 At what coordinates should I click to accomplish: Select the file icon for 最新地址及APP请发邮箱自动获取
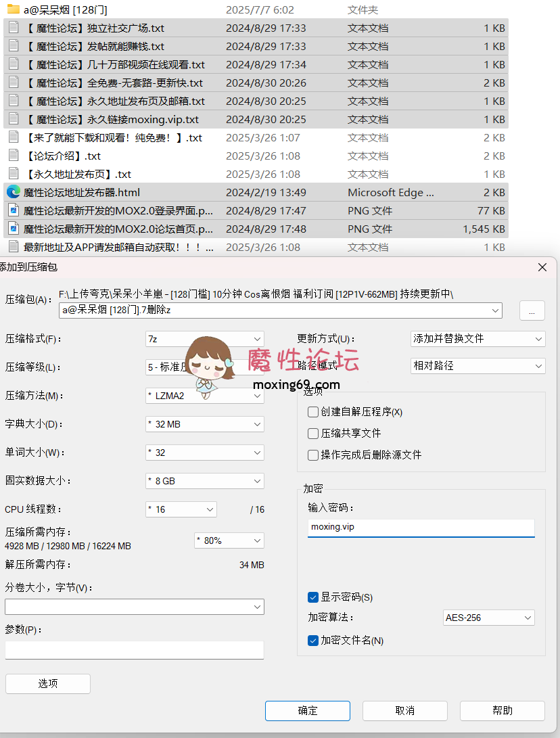(x=14, y=247)
